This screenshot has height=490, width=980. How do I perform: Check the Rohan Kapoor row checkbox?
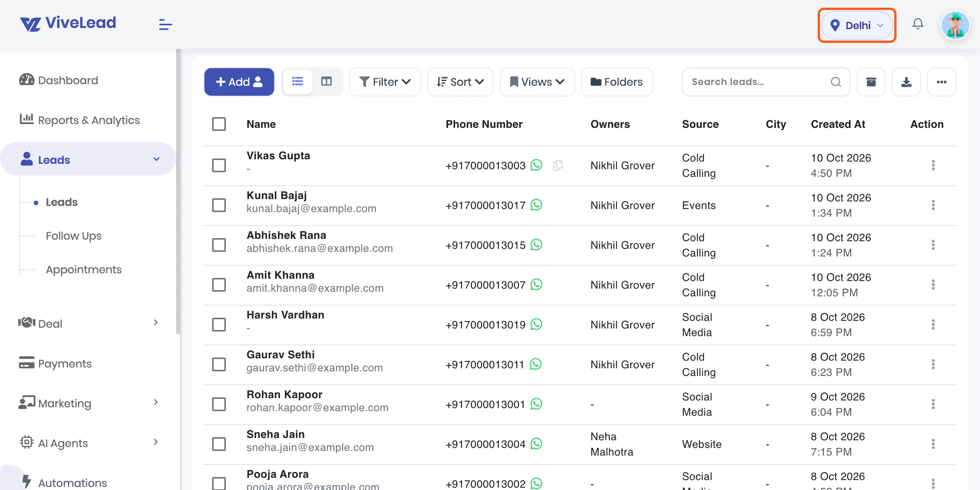coord(219,404)
